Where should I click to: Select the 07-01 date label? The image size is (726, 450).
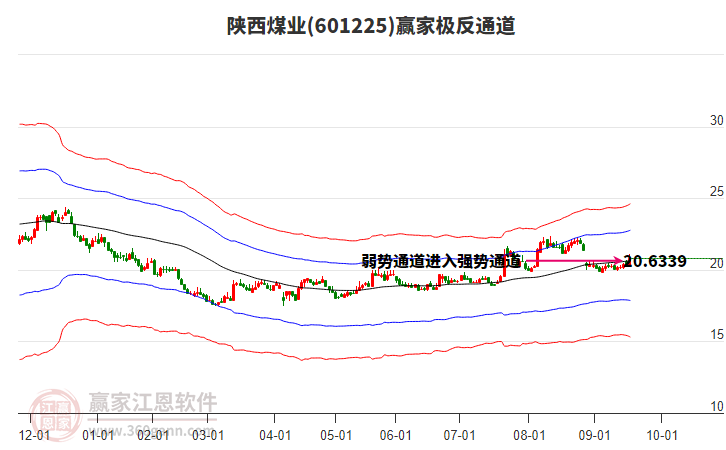[459, 436]
